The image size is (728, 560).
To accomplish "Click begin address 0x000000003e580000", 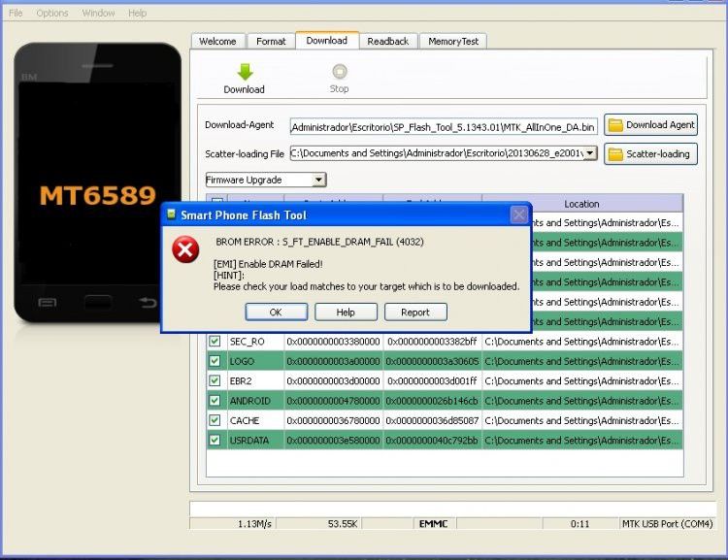I will 333,441.
